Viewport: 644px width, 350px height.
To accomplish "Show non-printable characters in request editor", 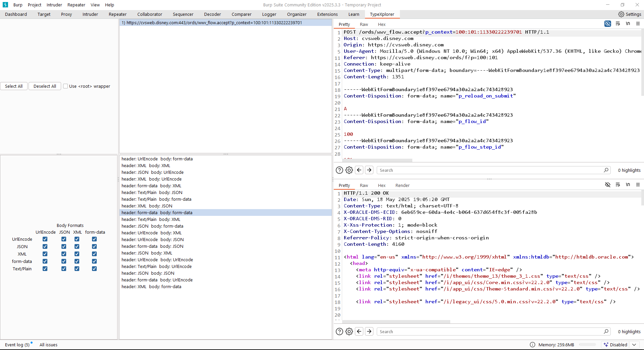I will [628, 24].
